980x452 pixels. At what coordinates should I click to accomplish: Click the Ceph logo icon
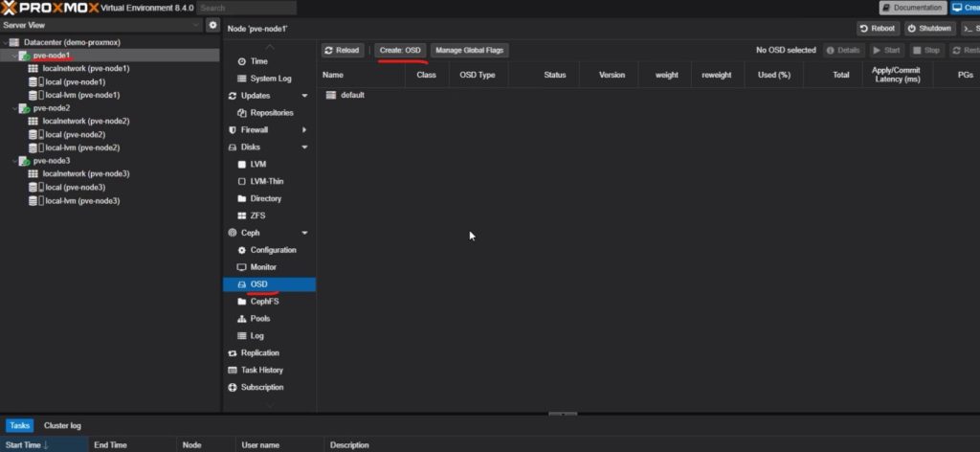coord(233,233)
